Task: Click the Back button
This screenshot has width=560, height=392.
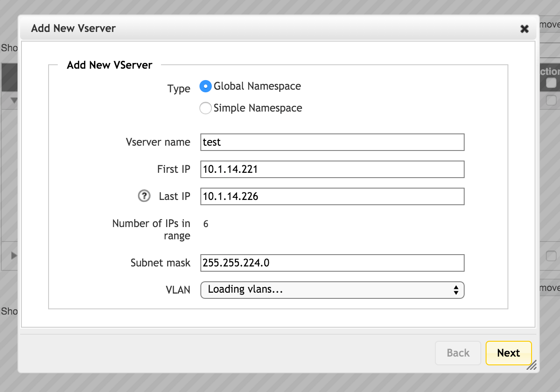Action: (x=458, y=353)
